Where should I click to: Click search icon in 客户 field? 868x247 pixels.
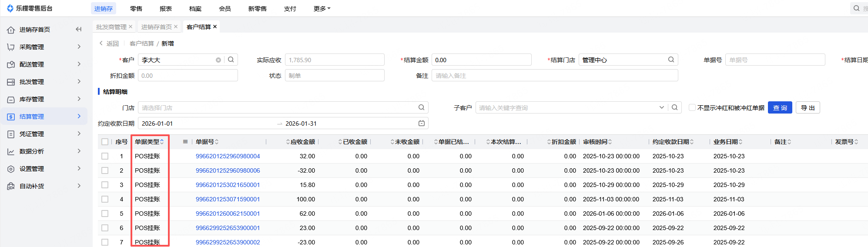click(231, 60)
